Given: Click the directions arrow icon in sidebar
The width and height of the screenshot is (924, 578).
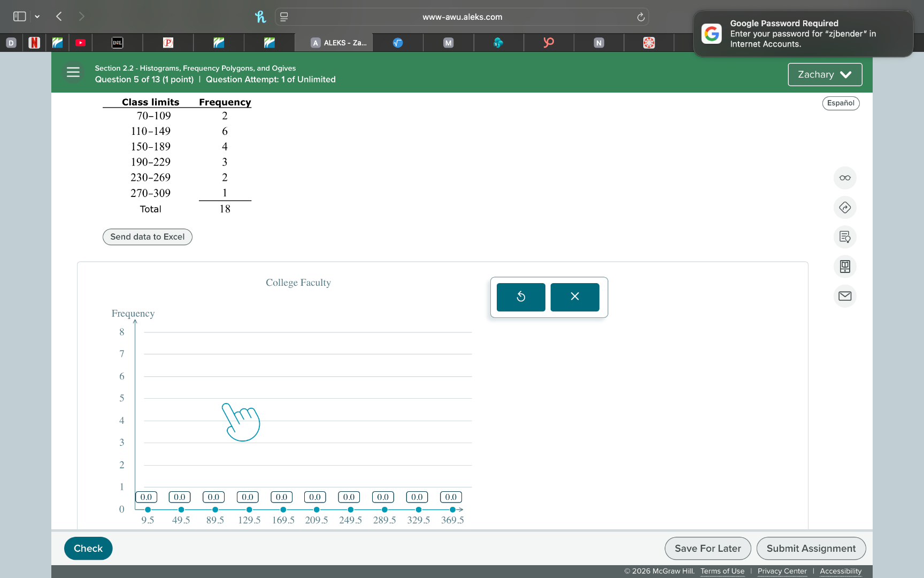Looking at the screenshot, I should click(845, 208).
